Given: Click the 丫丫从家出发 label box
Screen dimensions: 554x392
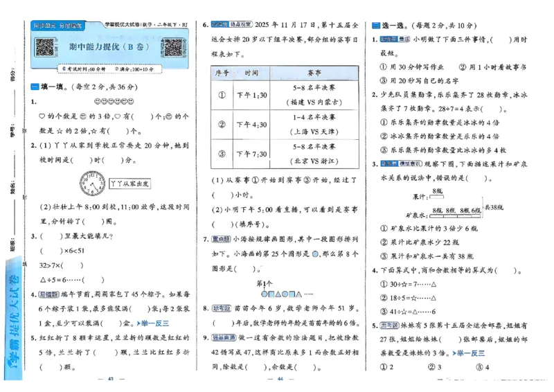Looking at the screenshot, I should [129, 184].
